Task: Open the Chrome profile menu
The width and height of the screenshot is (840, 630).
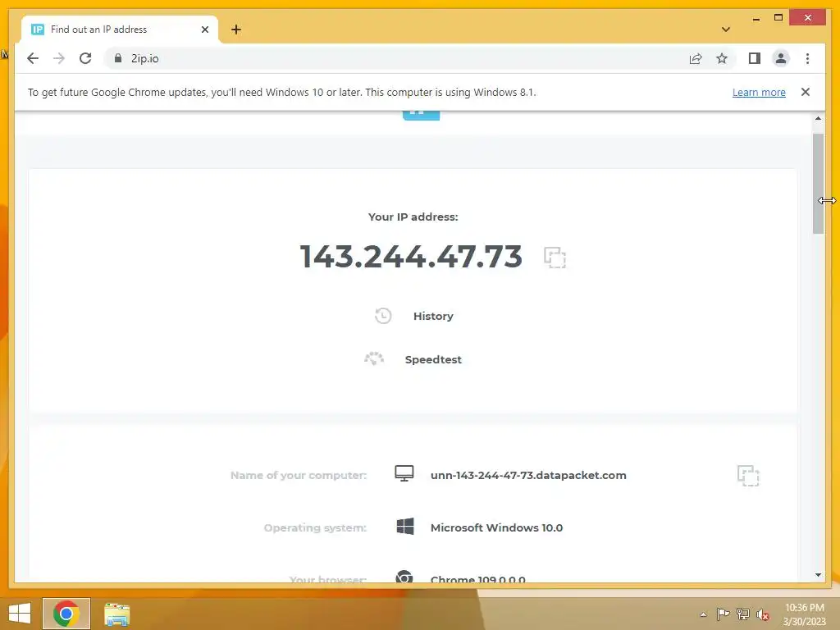Action: pos(781,58)
